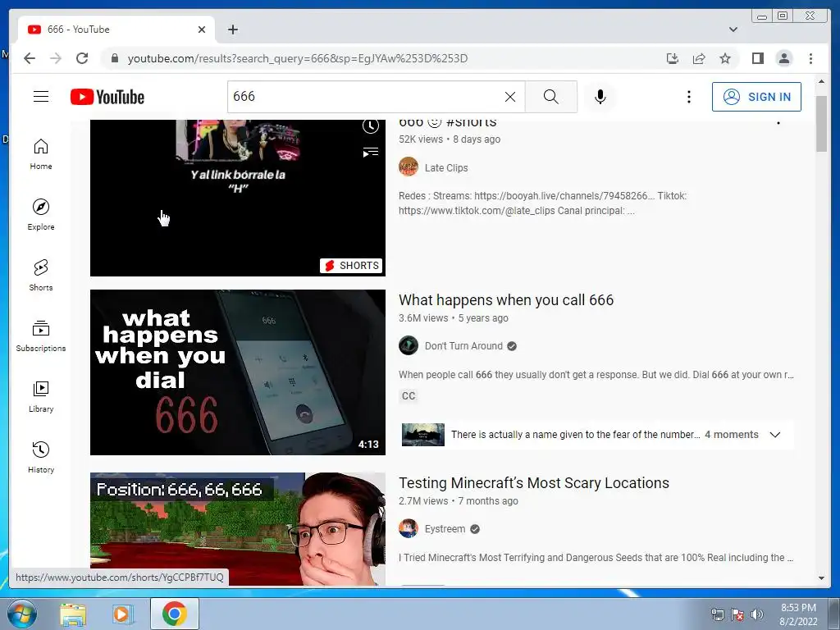Screen dimensions: 840x630
Task: Add Shorts video to queue icon
Action: click(x=370, y=152)
